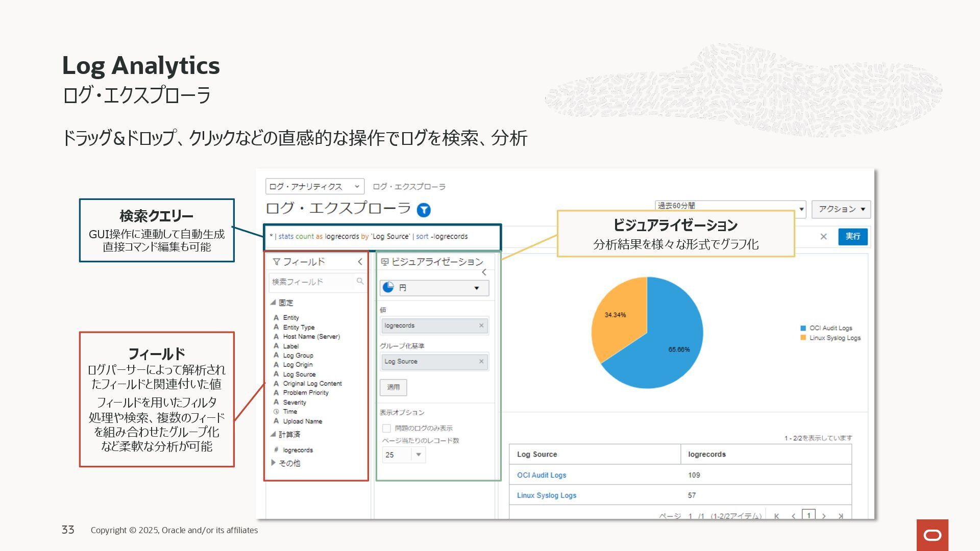The image size is (980, 551).
Task: Select the Label field
Action: (290, 346)
